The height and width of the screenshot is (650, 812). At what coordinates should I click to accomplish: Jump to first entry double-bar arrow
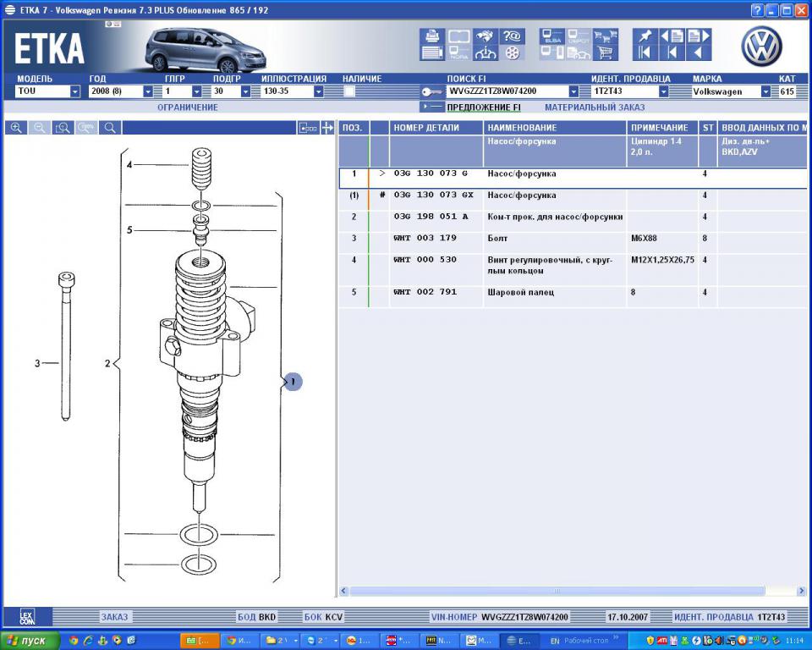pos(645,52)
